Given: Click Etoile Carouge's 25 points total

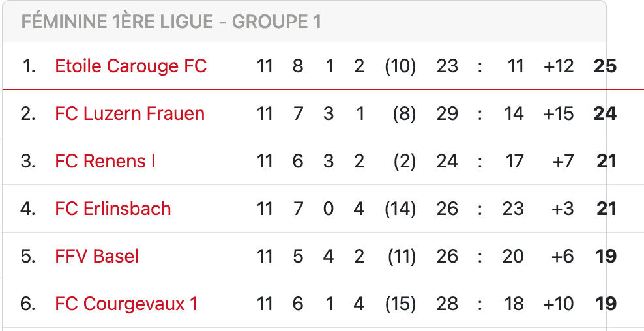Looking at the screenshot, I should tap(605, 66).
